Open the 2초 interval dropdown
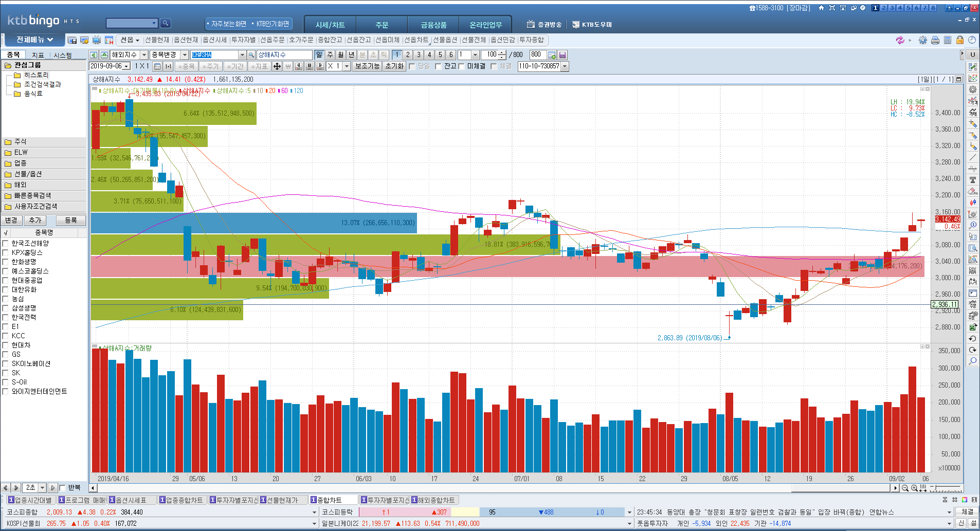The height and width of the screenshot is (531, 980). coord(42,488)
